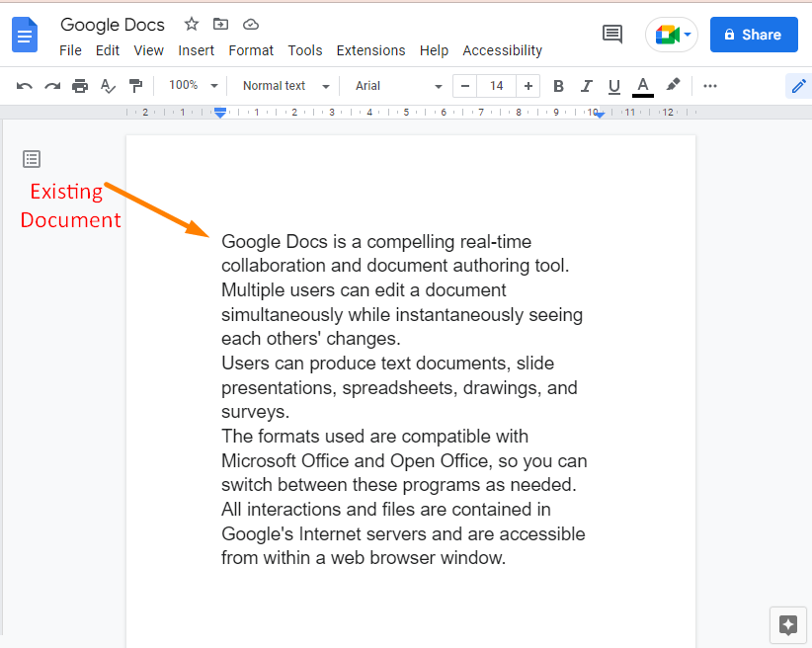Click the line 'from within a web browser window.'
This screenshot has width=812, height=648.
[x=363, y=558]
